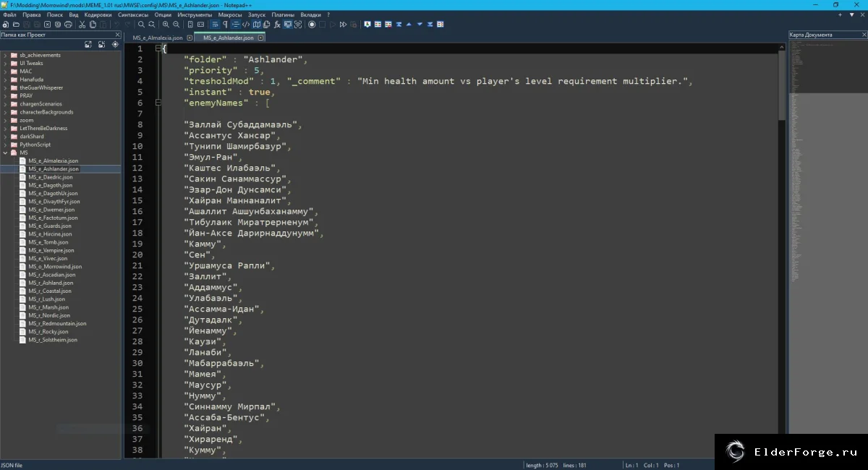
Task: Toggle Show All Characters pilcrow button
Action: [x=225, y=25]
